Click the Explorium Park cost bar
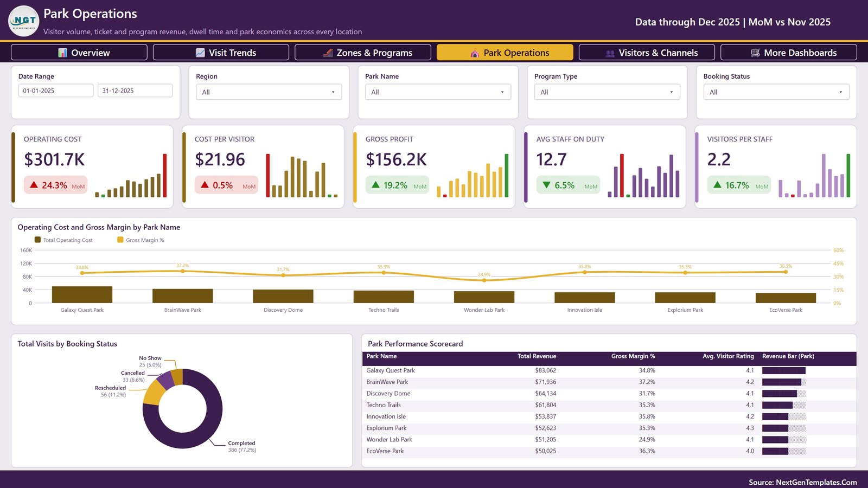This screenshot has height=488, width=868. [685, 298]
